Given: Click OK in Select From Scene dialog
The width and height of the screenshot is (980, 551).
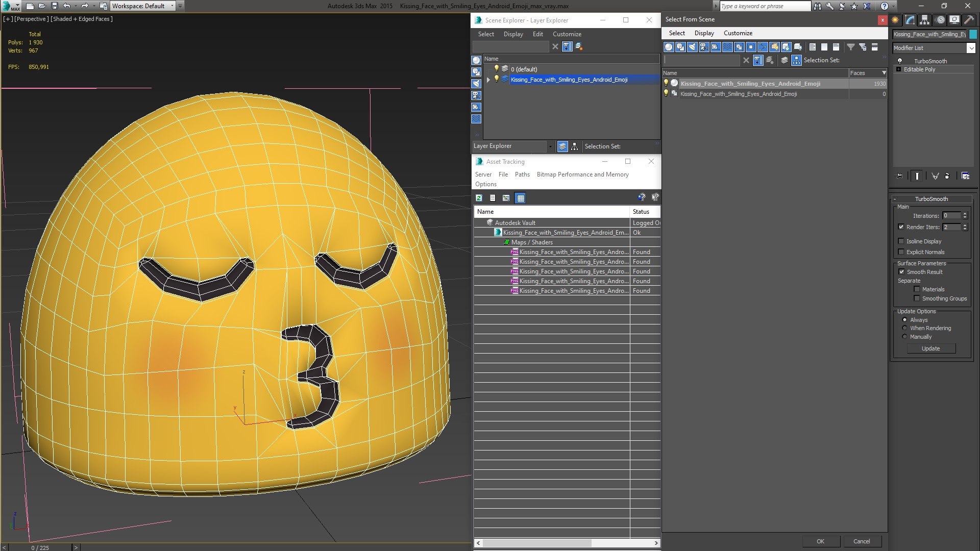Looking at the screenshot, I should (820, 541).
